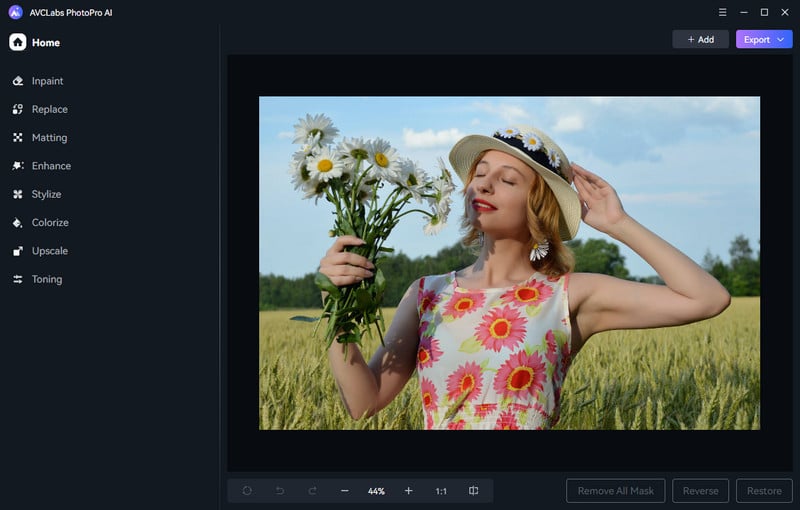
Task: Select the Stylize tool icon
Action: (18, 194)
